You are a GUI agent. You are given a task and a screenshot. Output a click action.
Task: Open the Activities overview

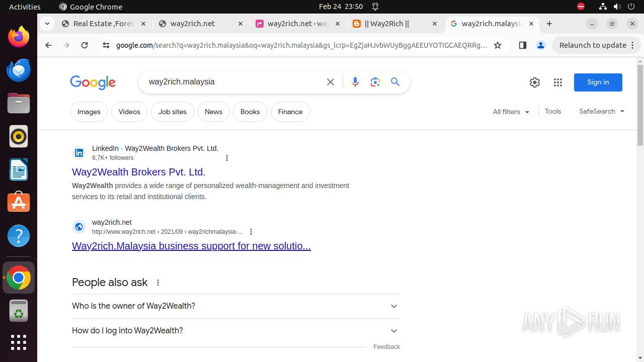coord(25,7)
